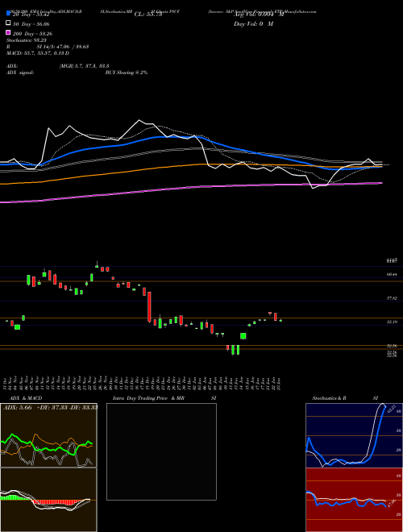Click the magenta 200 Day legend swatch
The width and height of the screenshot is (403, 532).
click(8, 32)
